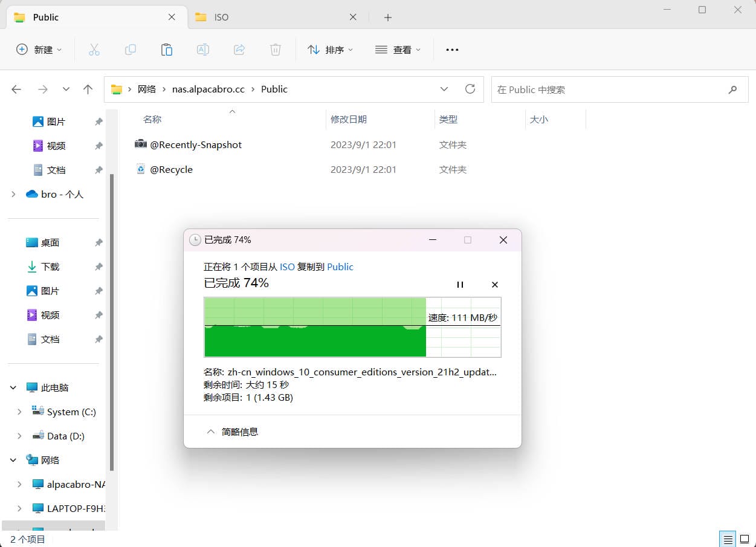Collapse the 网络 tree node
This screenshot has width=756, height=547.
point(13,460)
